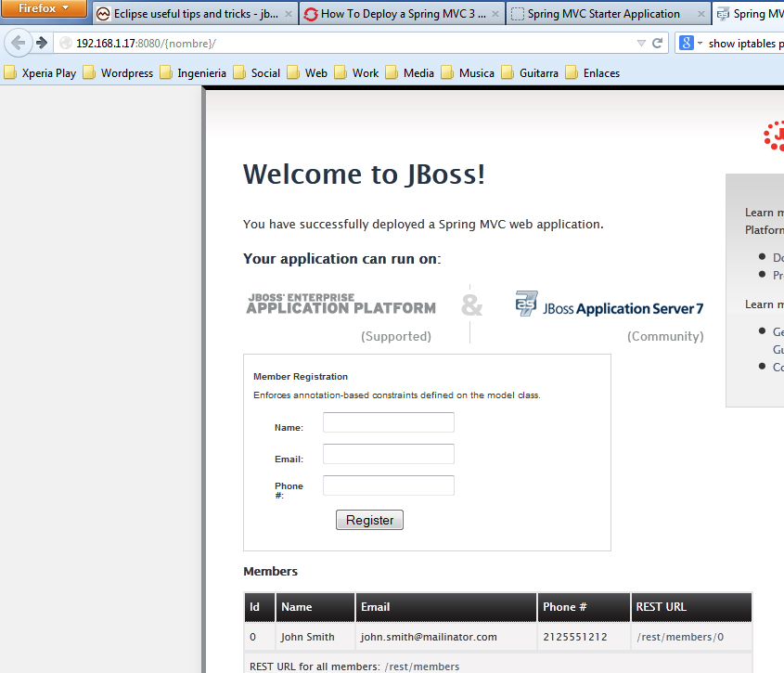Click the Name input field
Viewport: 784px width, 673px height.
389,422
